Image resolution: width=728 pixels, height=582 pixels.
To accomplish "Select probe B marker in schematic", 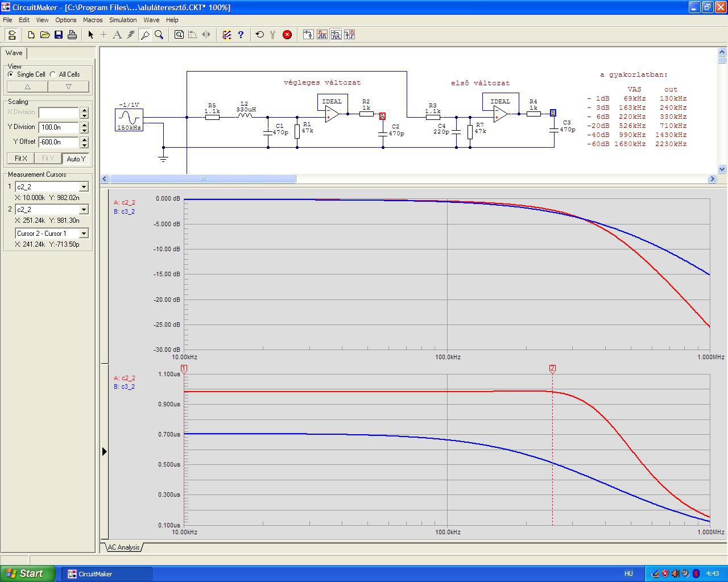I will 553,113.
